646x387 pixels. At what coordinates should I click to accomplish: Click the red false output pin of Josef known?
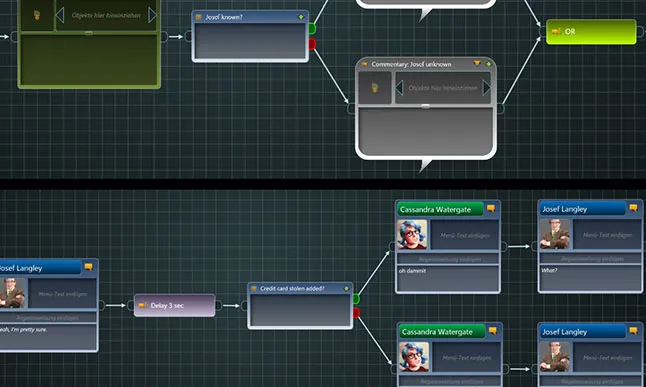tap(312, 44)
